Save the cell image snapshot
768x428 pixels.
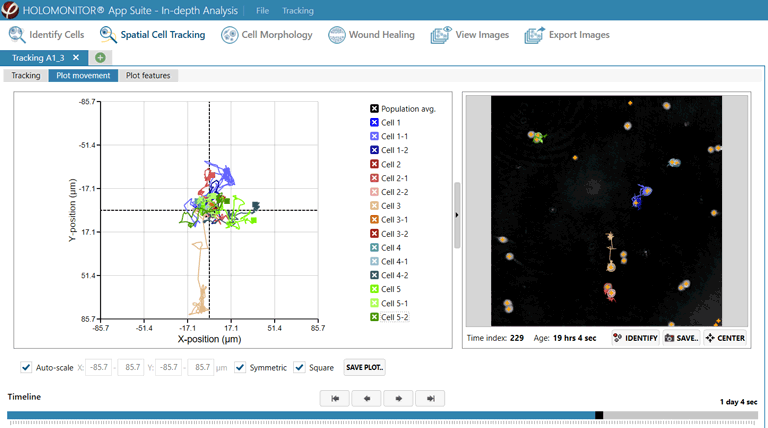click(681, 338)
